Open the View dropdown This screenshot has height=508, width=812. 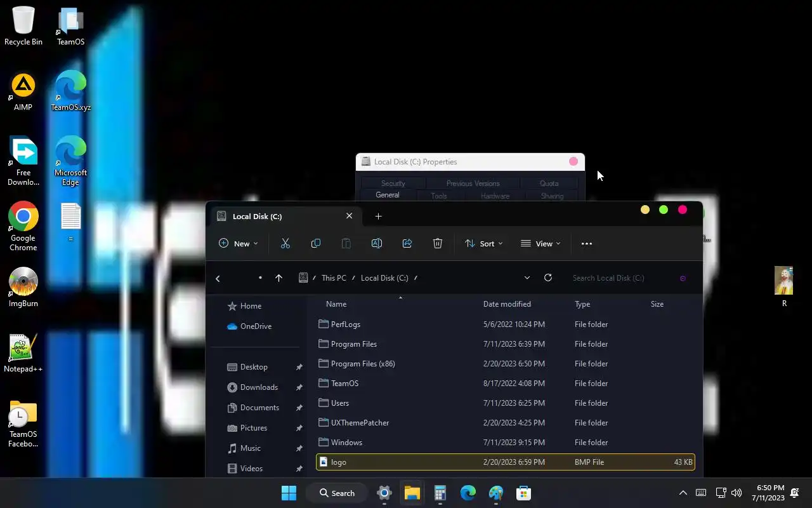point(540,243)
